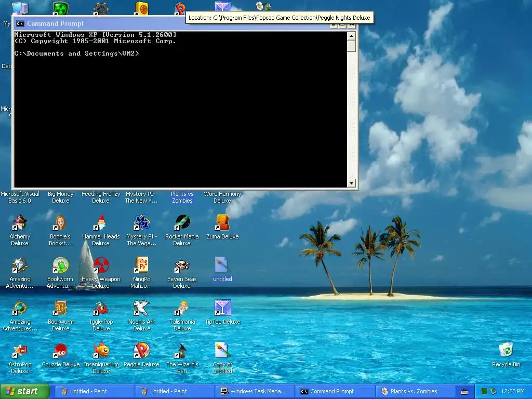Screen dimensions: 532x399
Task: Select the Plants vs Zombies desktop label
Action: (x=182, y=197)
